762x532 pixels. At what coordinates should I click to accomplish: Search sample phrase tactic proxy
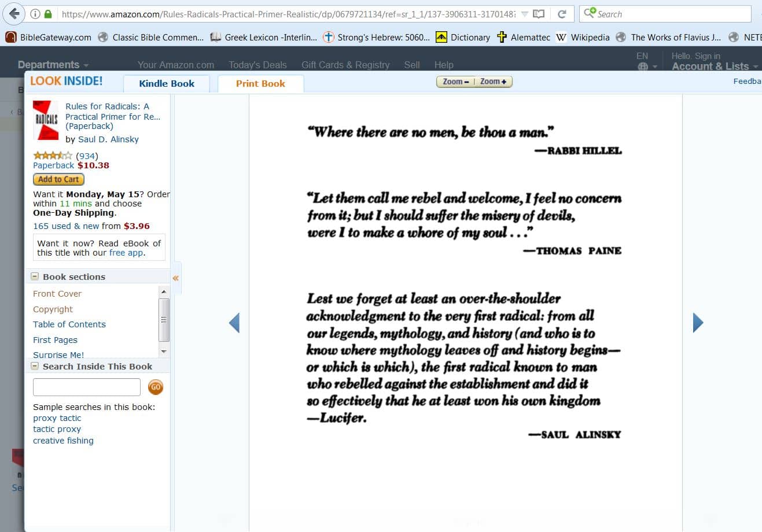click(x=57, y=429)
